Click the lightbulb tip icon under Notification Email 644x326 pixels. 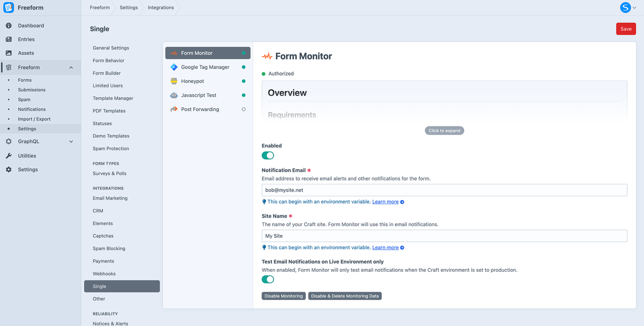point(264,202)
